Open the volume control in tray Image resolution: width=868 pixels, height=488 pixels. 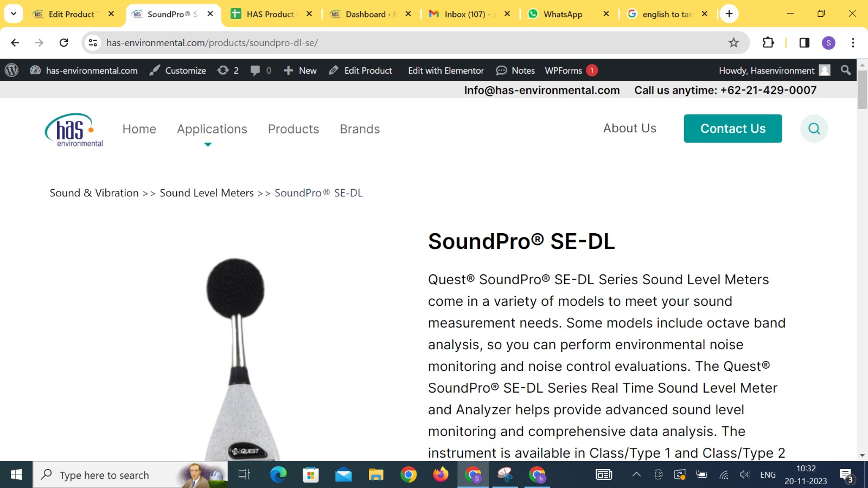[744, 475]
